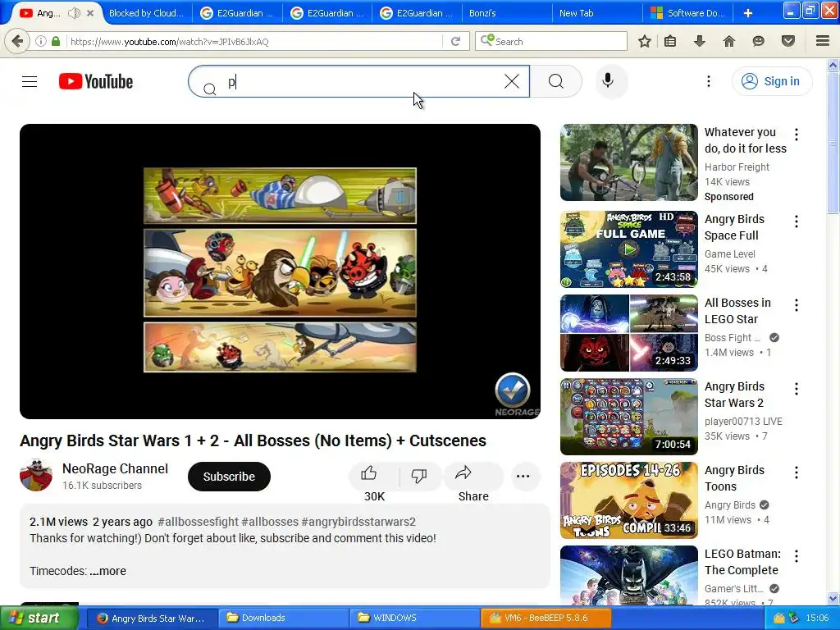Screen dimensions: 840x630
Task: Open Angry Birds Toons compilation thumbnail
Action: point(629,500)
